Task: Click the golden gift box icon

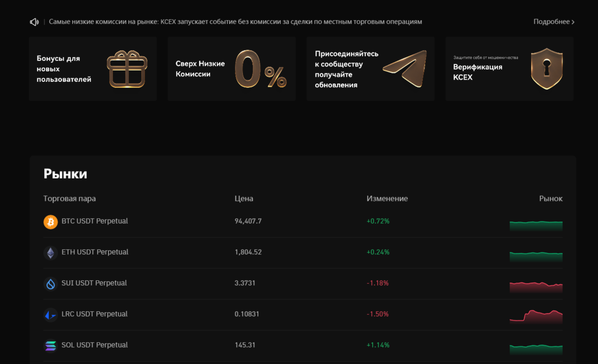Action: pyautogui.click(x=127, y=69)
